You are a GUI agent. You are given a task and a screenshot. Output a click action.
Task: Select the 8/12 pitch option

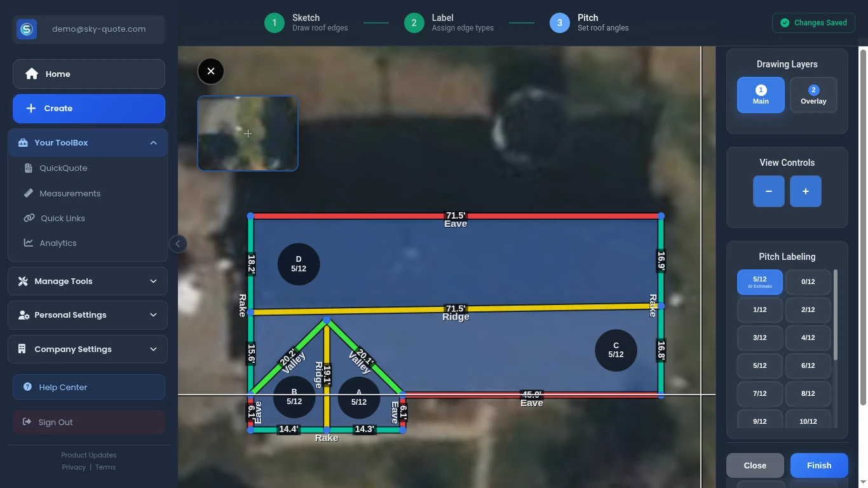[808, 393]
